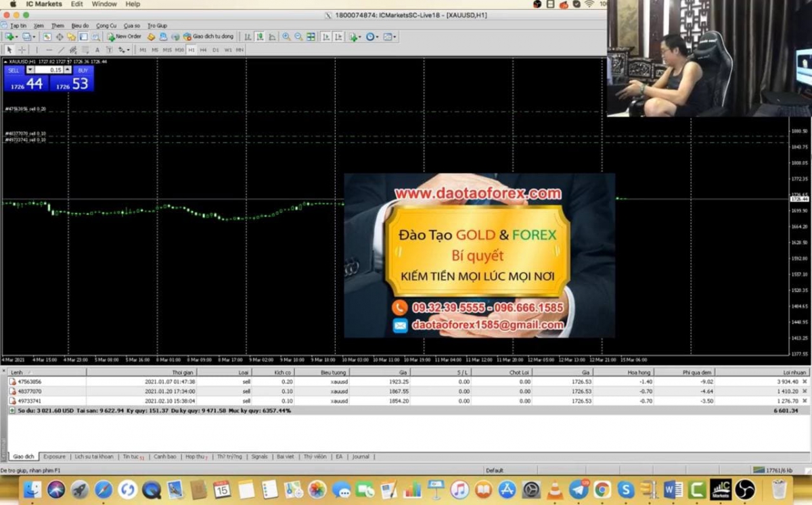Screen dimensions: 812x505
Task: Select the crosshair cursor tool
Action: click(22, 49)
